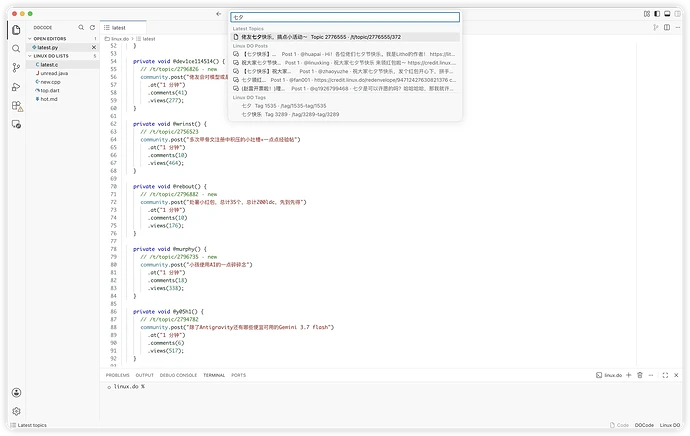Screen dimensions: 690x436
Task: Open the post result by @linuxking
Action: [x=345, y=63]
